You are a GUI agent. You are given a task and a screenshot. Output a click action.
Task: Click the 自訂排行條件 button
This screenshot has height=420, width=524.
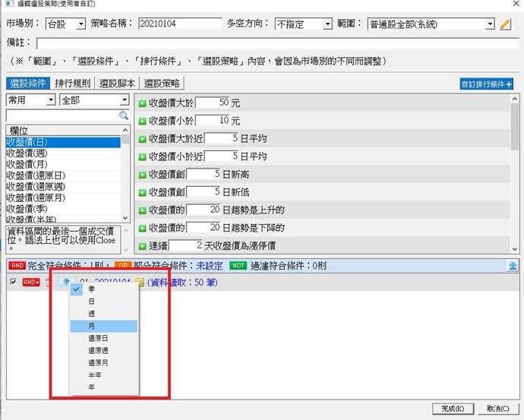[x=487, y=84]
